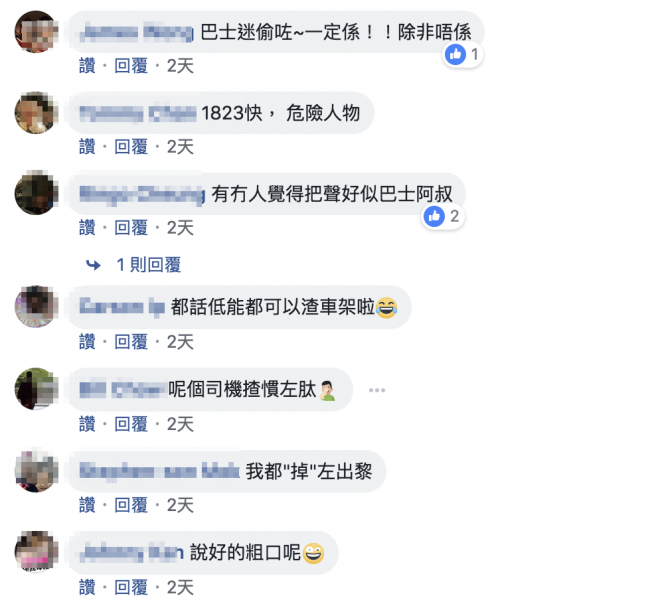This screenshot has width=660, height=600.
Task: Like the 都話低能都可以渣車架啦 comment
Action: click(87, 342)
